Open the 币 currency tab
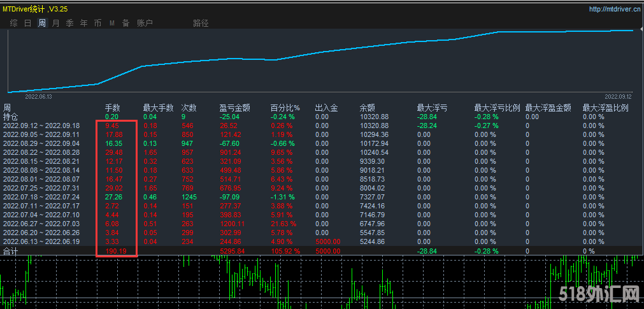644x309 pixels. click(97, 23)
